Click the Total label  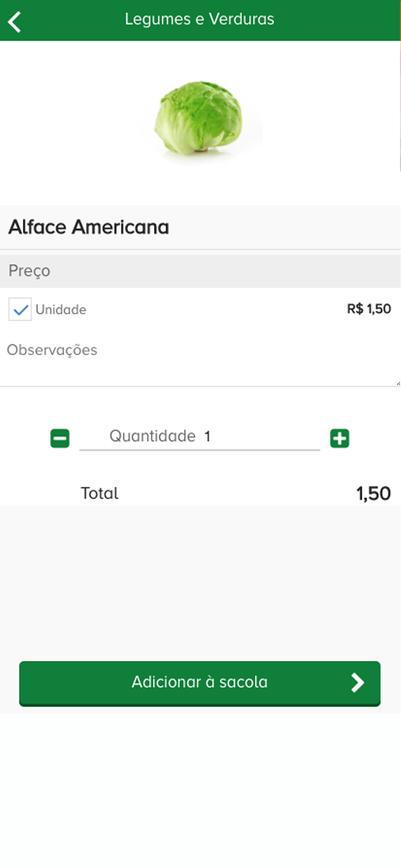tap(99, 493)
